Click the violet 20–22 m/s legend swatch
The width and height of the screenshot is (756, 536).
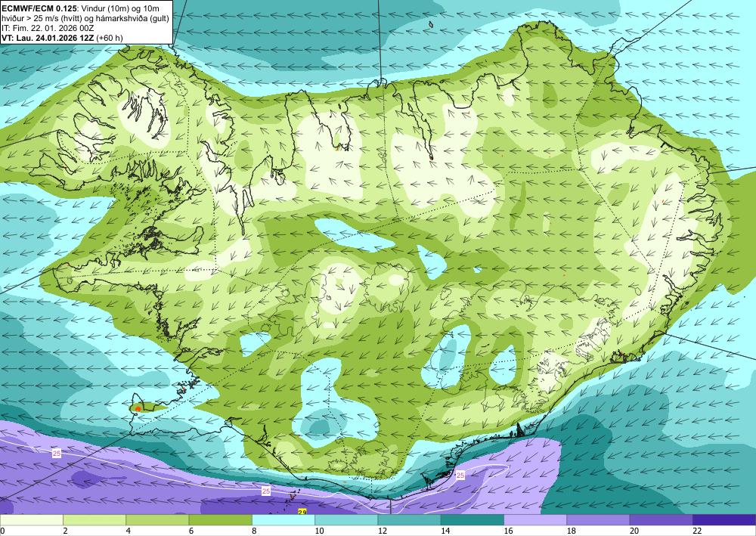pyautogui.click(x=661, y=519)
